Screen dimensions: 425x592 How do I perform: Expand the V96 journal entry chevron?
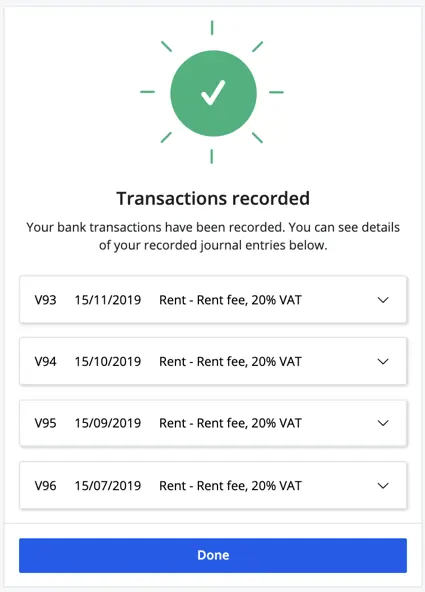pos(383,486)
